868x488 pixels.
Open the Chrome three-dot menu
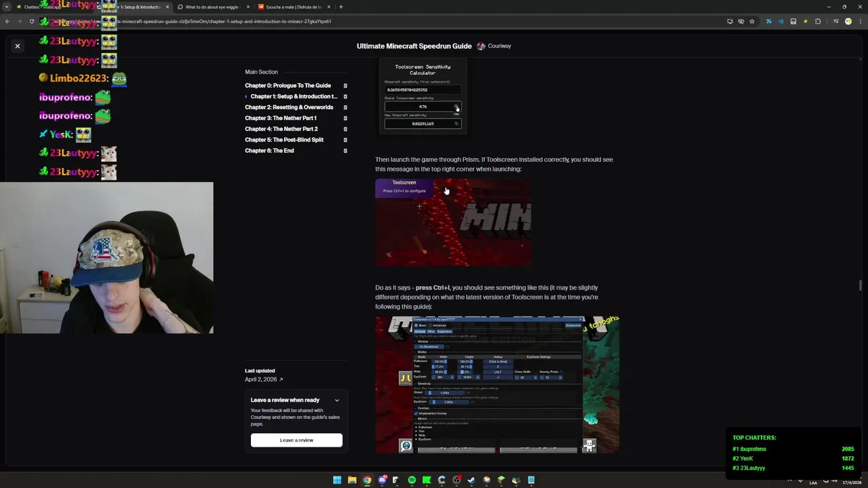pos(859,21)
